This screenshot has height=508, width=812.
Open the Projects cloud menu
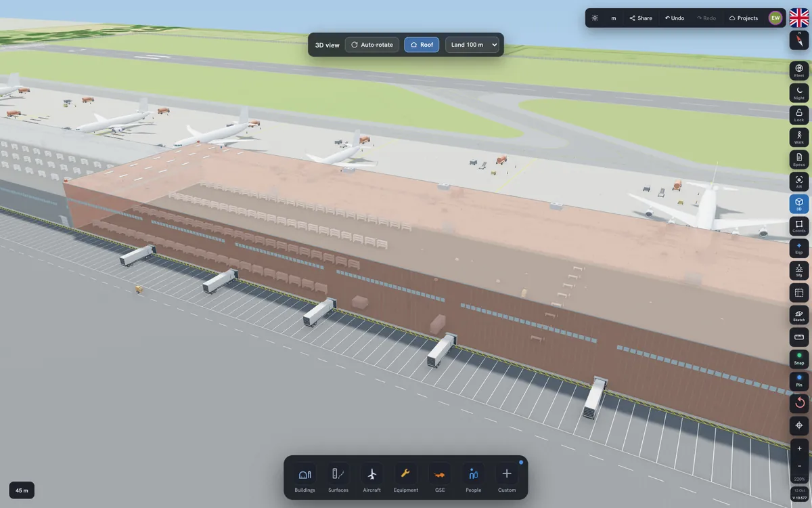[744, 18]
